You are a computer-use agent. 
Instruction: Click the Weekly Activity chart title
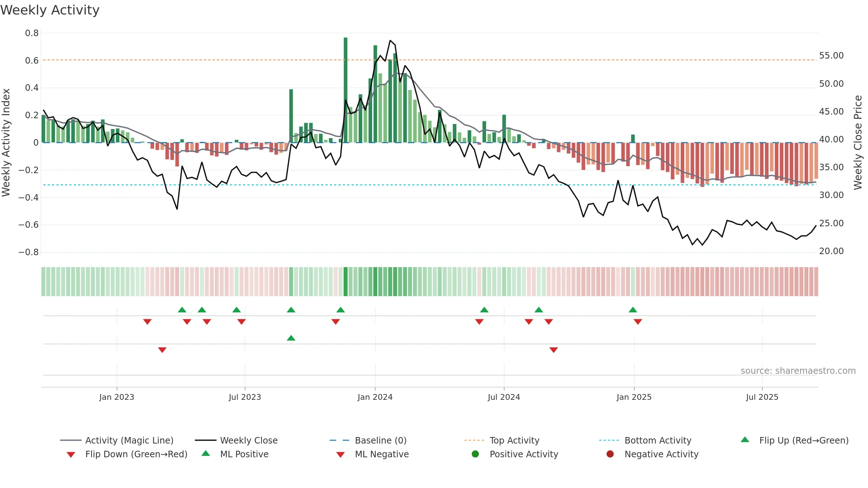pos(50,10)
